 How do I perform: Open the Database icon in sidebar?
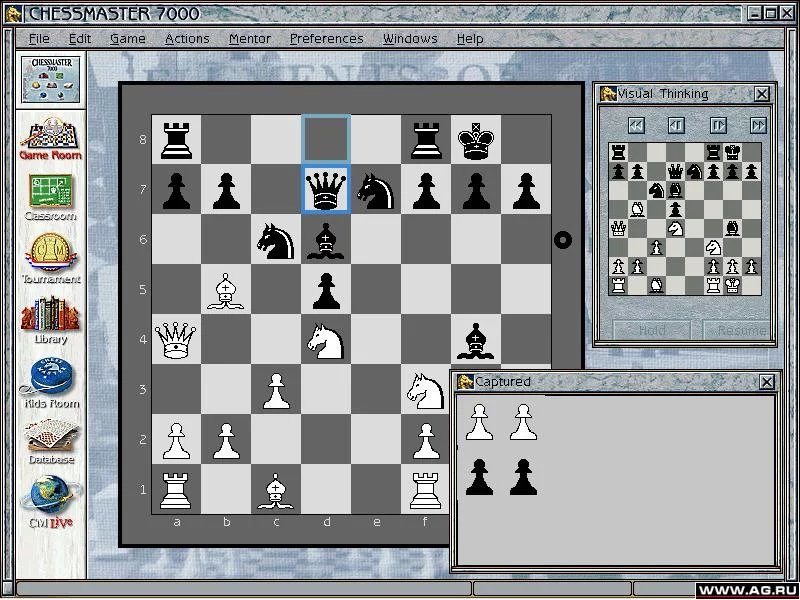coord(51,441)
